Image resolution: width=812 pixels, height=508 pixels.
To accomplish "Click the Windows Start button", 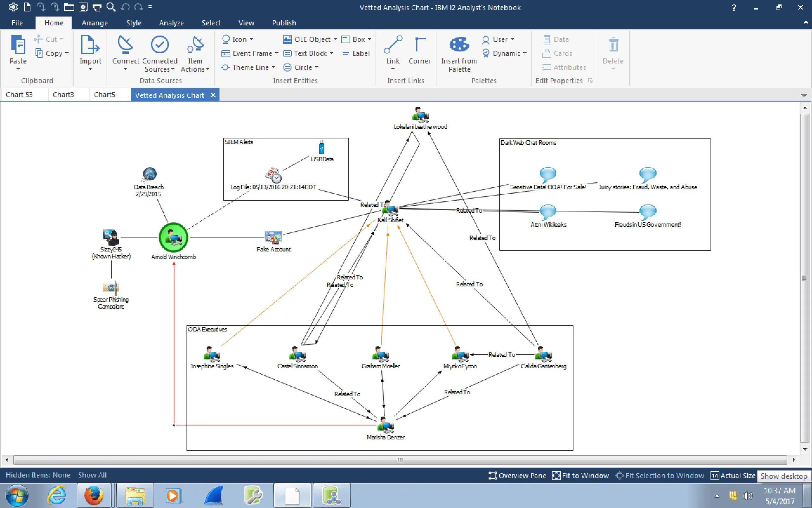I will coord(17,495).
